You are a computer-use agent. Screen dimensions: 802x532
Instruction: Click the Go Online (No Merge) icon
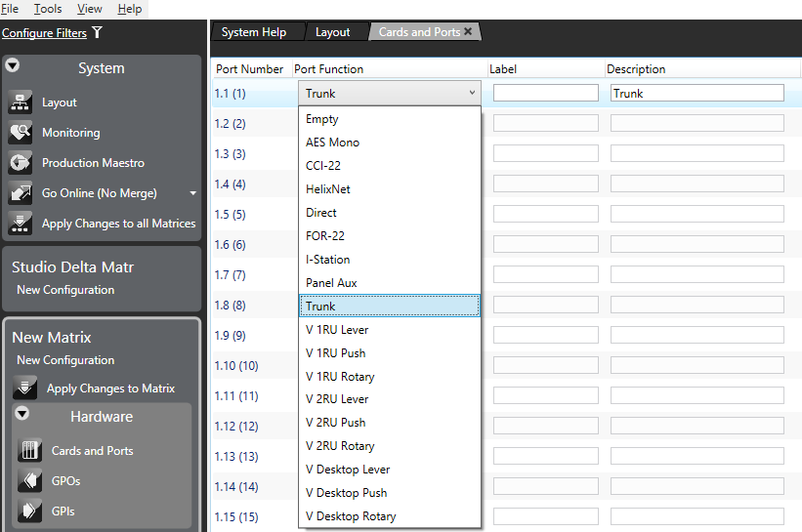21,193
